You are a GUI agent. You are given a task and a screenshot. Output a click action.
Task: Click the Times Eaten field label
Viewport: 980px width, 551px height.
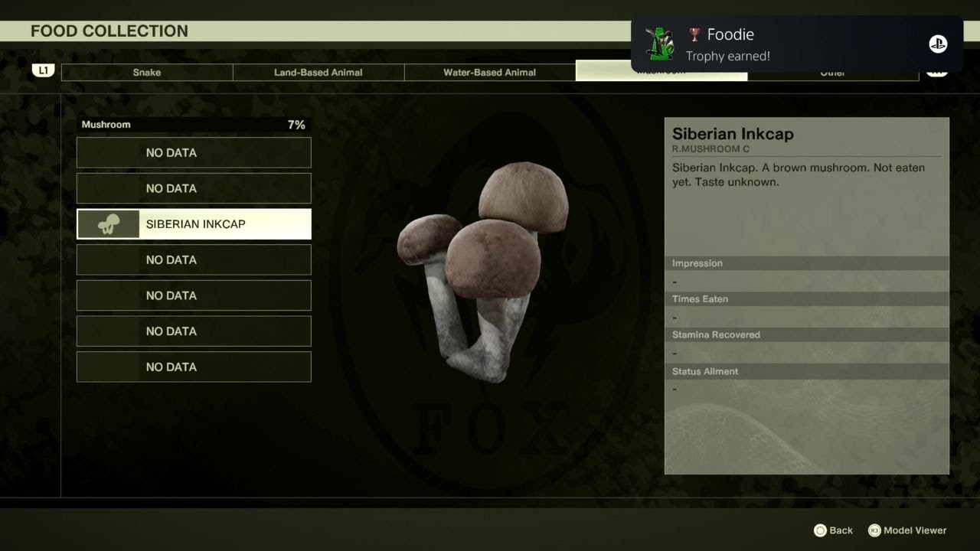click(701, 299)
